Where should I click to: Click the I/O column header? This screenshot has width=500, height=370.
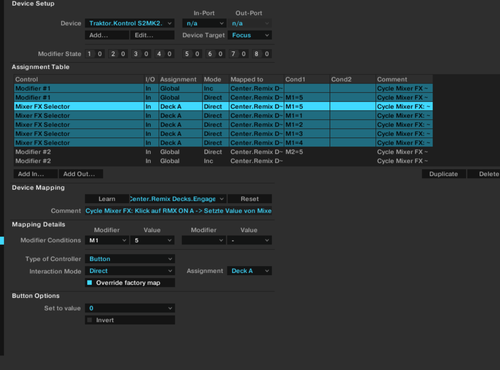(151, 79)
